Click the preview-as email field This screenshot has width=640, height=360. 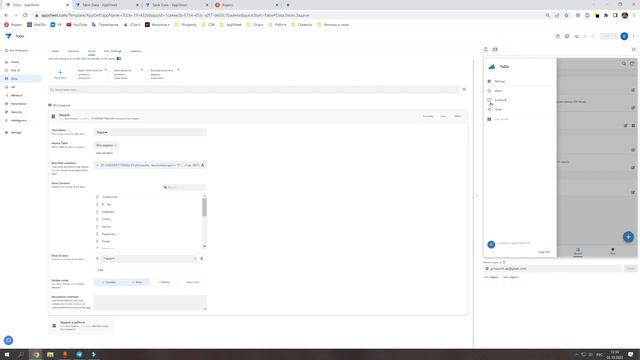pos(553,269)
